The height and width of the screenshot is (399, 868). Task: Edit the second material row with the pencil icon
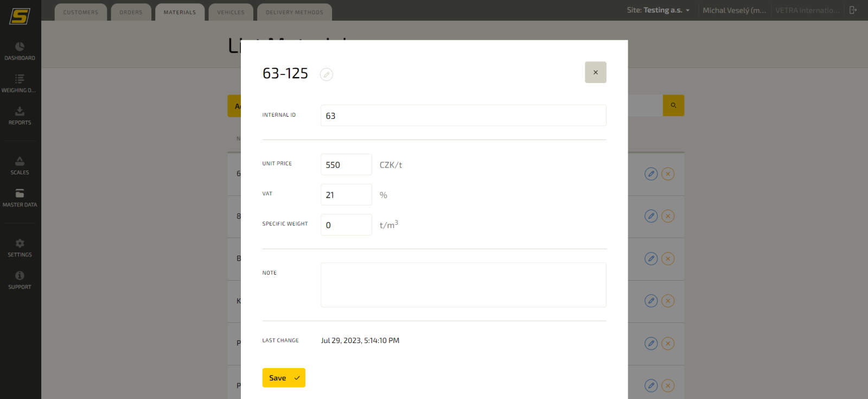(651, 216)
